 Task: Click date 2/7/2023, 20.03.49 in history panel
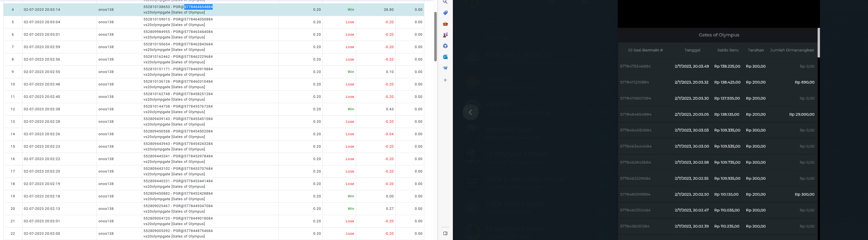(x=691, y=66)
